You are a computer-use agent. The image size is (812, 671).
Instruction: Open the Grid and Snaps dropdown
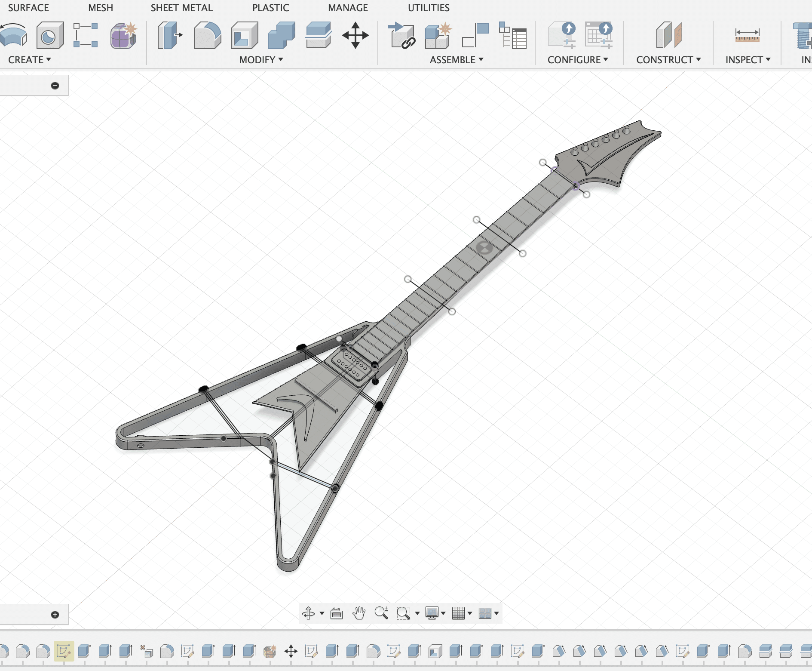[470, 614]
